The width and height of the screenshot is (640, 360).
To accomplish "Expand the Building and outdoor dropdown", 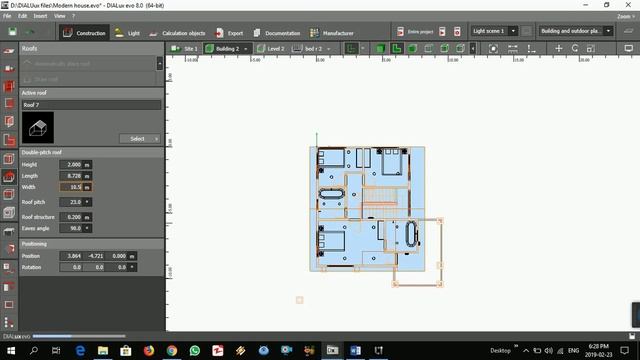I will tap(608, 31).
